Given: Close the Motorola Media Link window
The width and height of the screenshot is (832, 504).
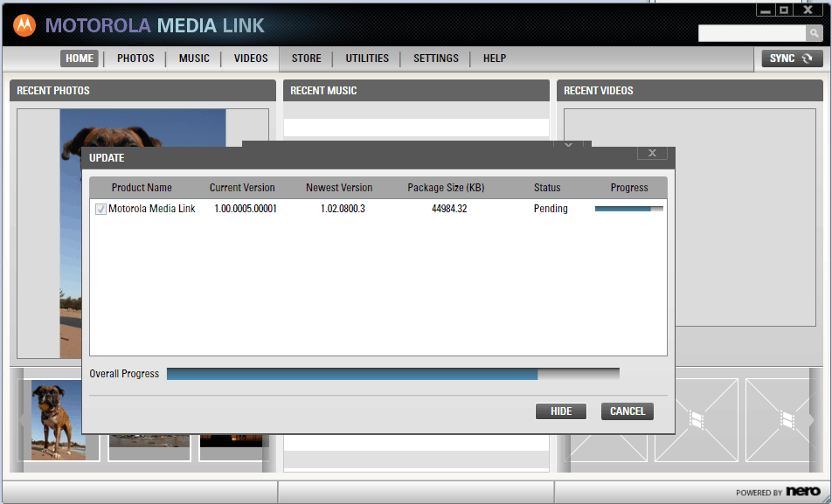Looking at the screenshot, I should coord(808,10).
